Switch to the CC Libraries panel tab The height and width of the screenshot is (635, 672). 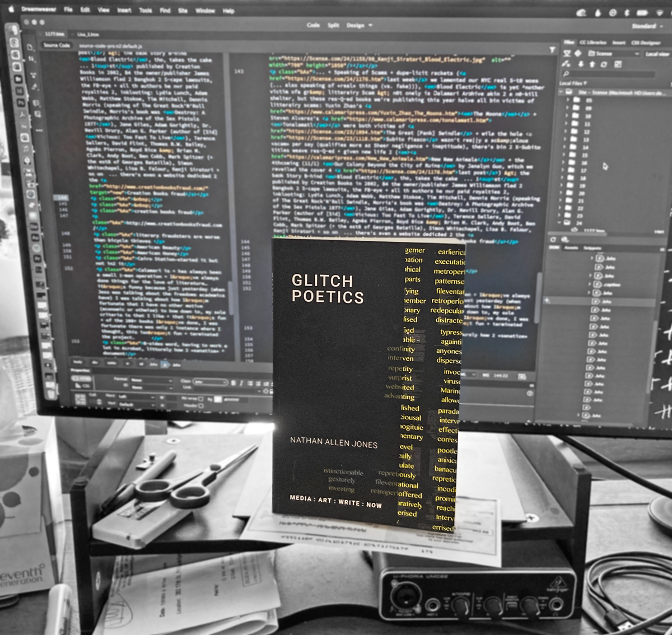(593, 43)
